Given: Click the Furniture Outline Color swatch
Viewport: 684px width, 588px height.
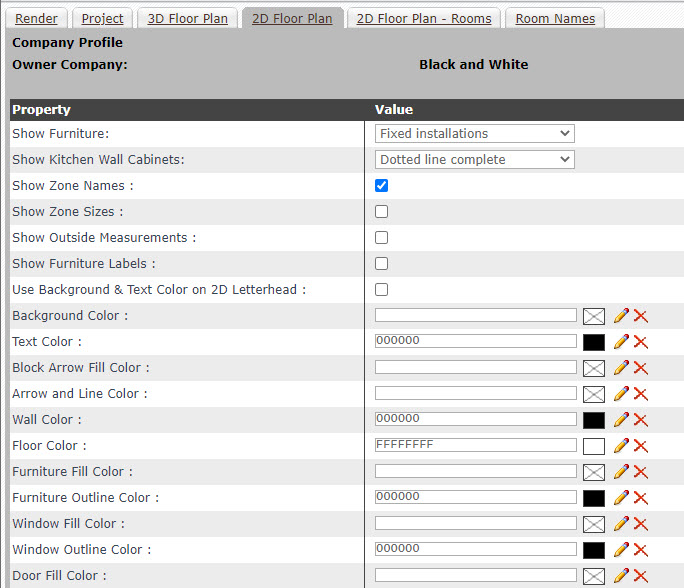Looking at the screenshot, I should click(594, 499).
